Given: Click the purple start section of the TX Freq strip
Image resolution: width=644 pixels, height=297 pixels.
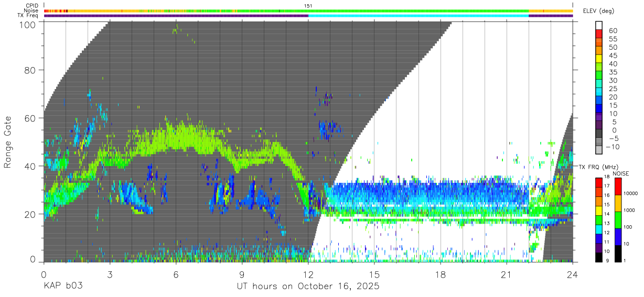Looking at the screenshot, I should [176, 16].
